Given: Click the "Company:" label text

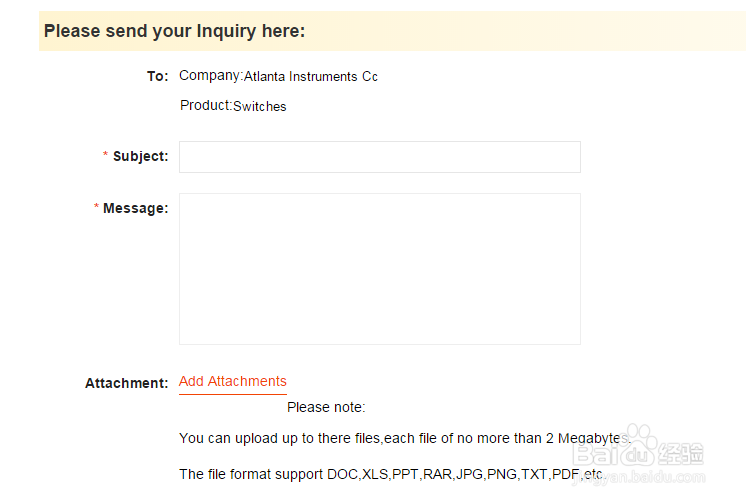Looking at the screenshot, I should [210, 75].
